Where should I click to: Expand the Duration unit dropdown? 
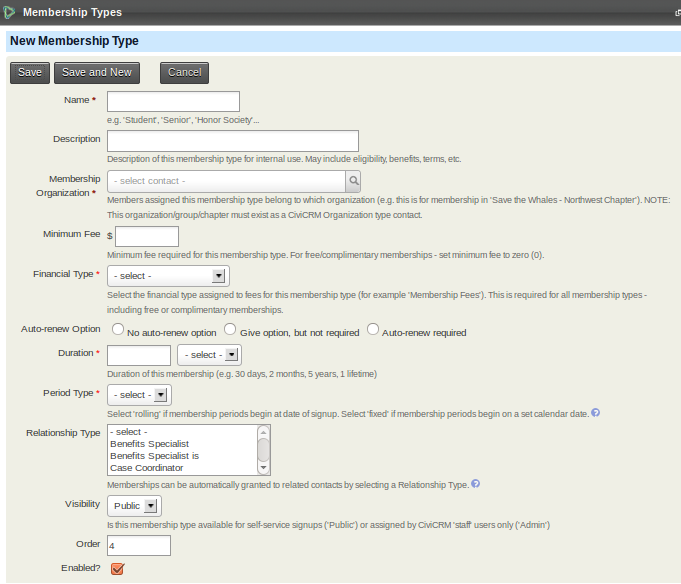tap(209, 355)
